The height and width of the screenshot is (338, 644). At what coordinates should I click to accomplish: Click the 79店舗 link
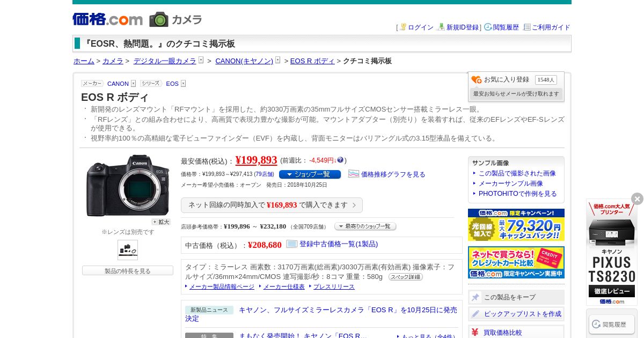264,174
